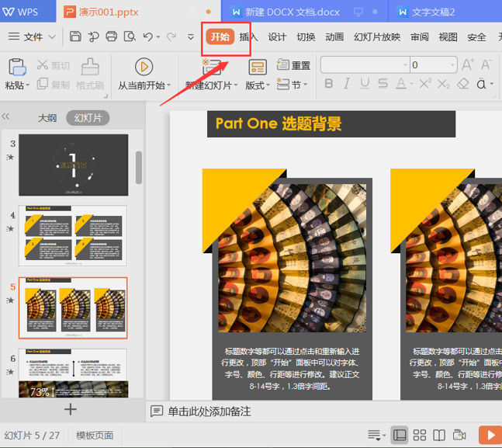Select slide 3 thumbnail
Image resolution: width=502 pixels, height=448 pixels.
pos(73,165)
